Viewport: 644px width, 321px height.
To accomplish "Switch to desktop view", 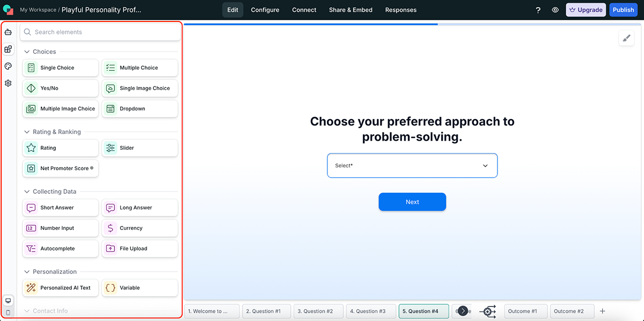I will click(x=8, y=300).
